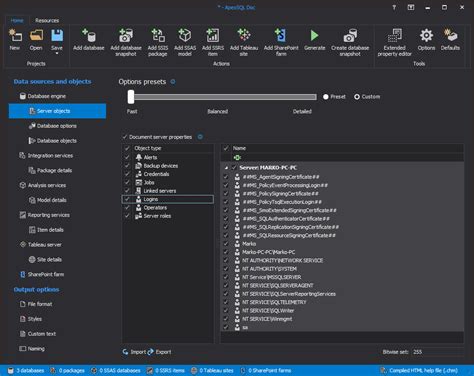Toggle the Name column header checkbox
The image size is (474, 376).
click(x=226, y=148)
